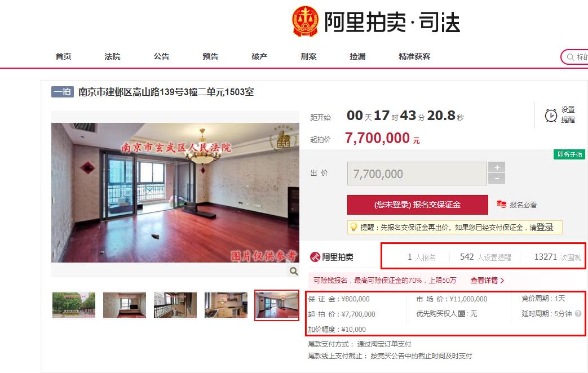The height and width of the screenshot is (373, 588).
Task: Decrease bid with the minus stepper
Action: 497,179
